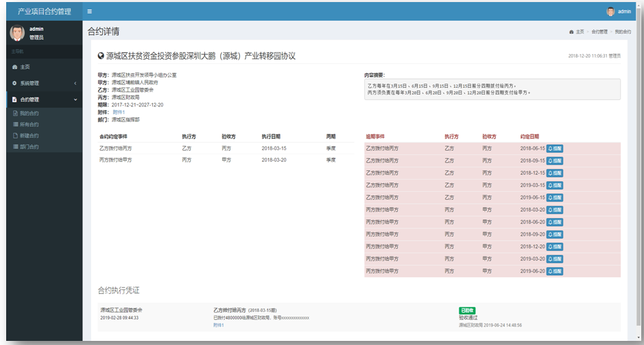Click the 系统管理 gear icon
The image size is (644, 345).
(14, 83)
